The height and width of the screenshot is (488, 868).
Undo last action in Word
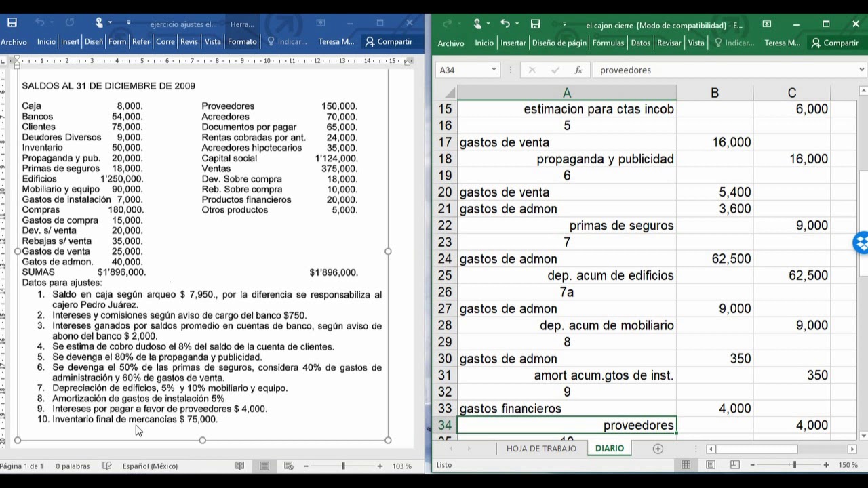coord(39,23)
